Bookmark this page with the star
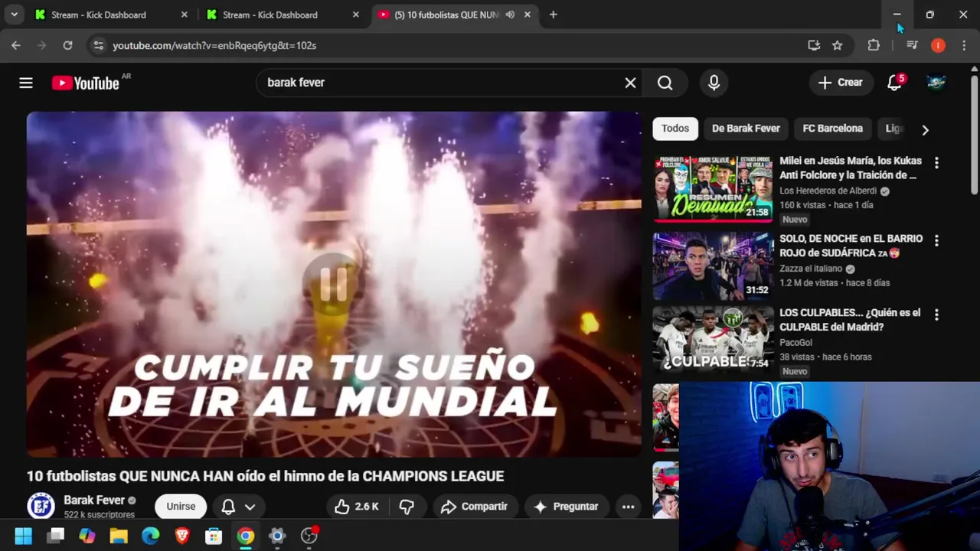The width and height of the screenshot is (980, 551). (837, 45)
